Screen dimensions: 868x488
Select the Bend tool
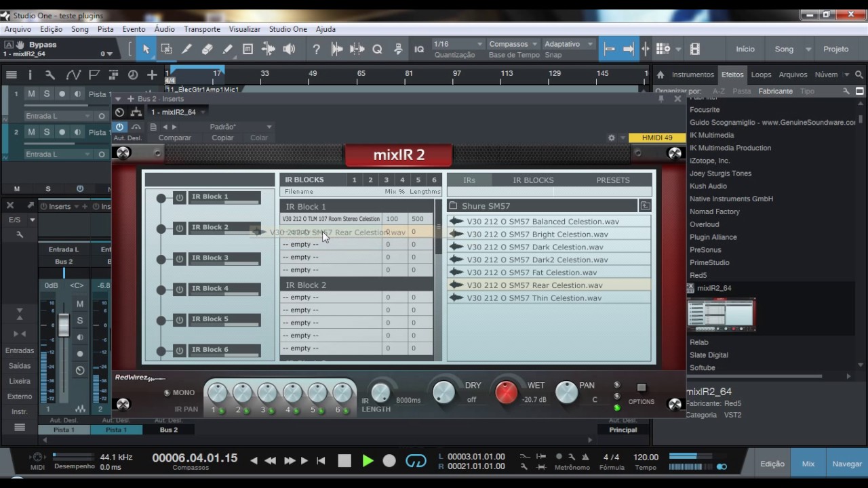point(269,49)
